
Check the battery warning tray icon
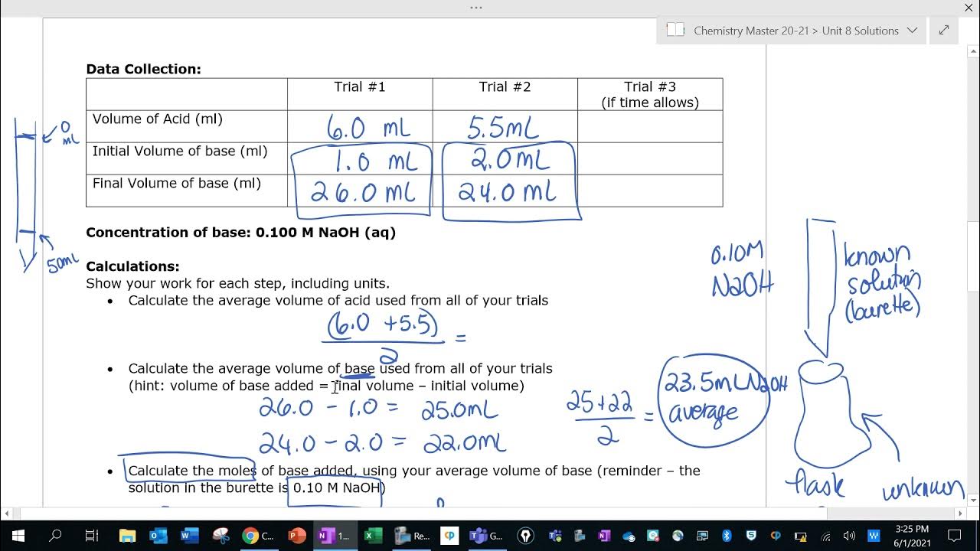(x=800, y=536)
